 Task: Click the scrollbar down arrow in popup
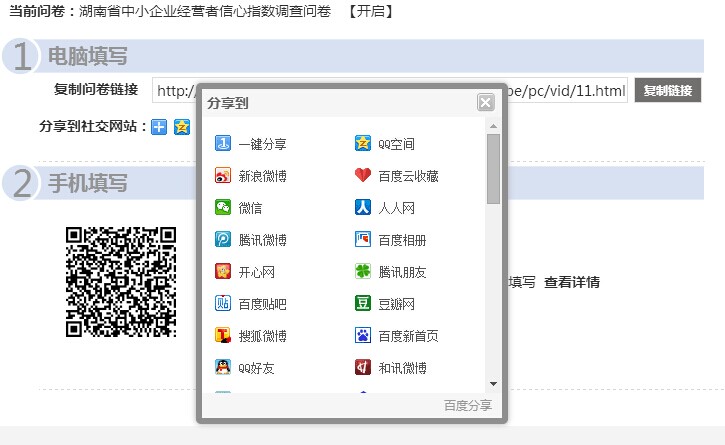pos(493,384)
